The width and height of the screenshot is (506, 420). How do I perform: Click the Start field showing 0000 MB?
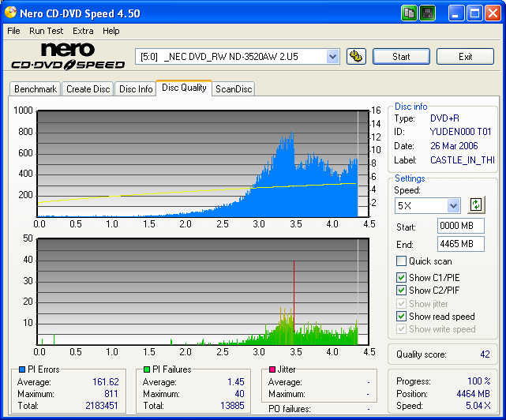point(461,226)
